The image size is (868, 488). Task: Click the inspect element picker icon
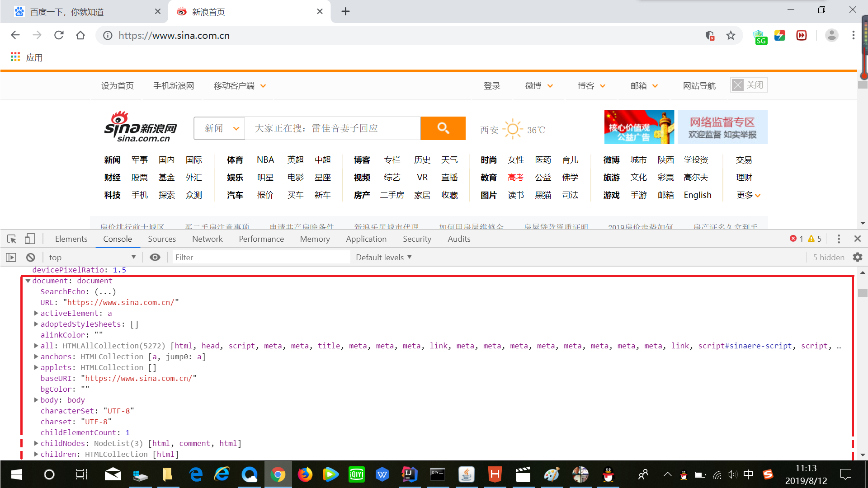(x=12, y=239)
